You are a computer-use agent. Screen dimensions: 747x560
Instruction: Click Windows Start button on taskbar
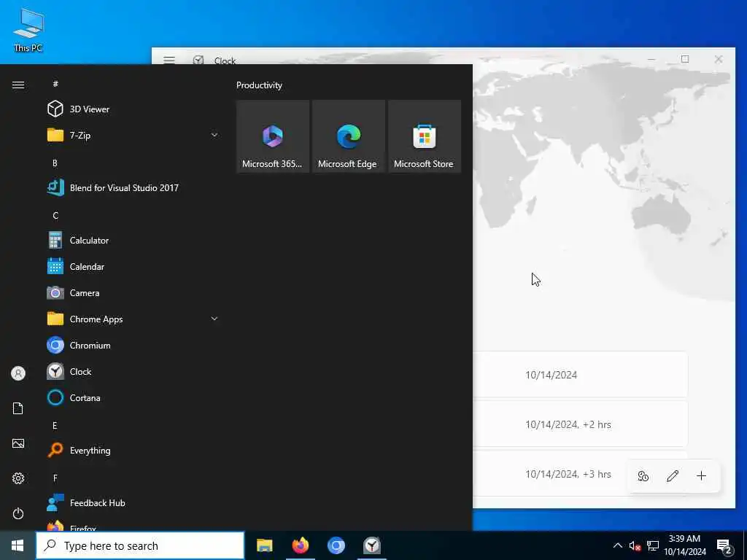click(x=18, y=545)
